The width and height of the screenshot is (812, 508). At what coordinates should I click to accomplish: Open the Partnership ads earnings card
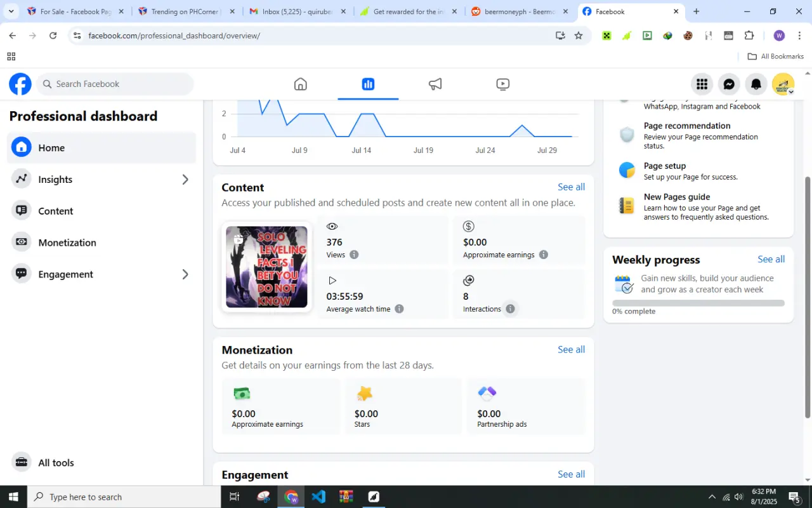(x=526, y=406)
